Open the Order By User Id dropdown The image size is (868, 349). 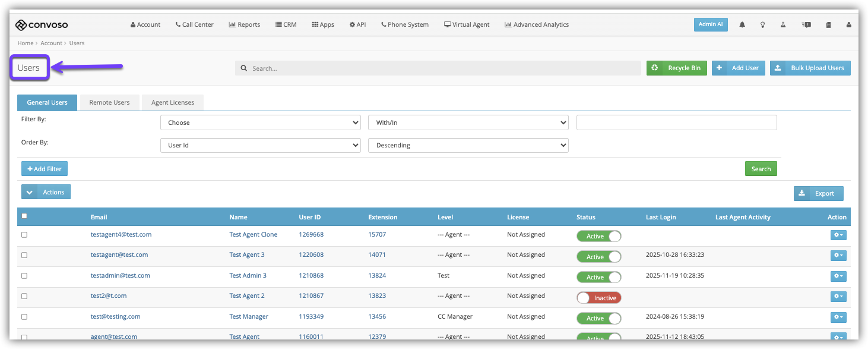[261, 145]
